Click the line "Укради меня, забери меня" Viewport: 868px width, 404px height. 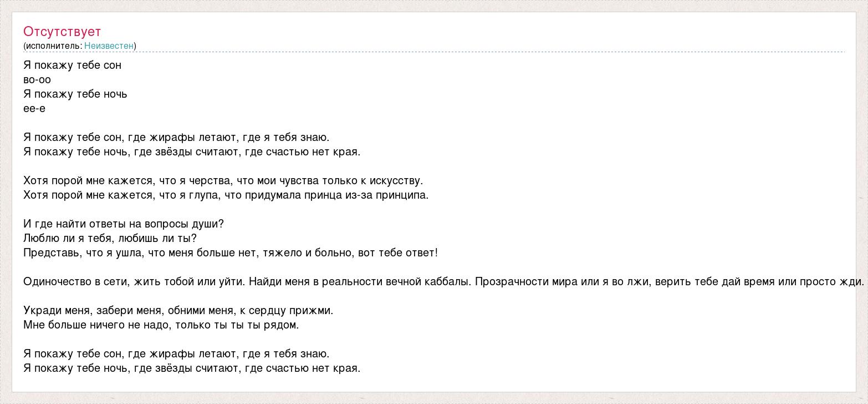click(x=178, y=311)
